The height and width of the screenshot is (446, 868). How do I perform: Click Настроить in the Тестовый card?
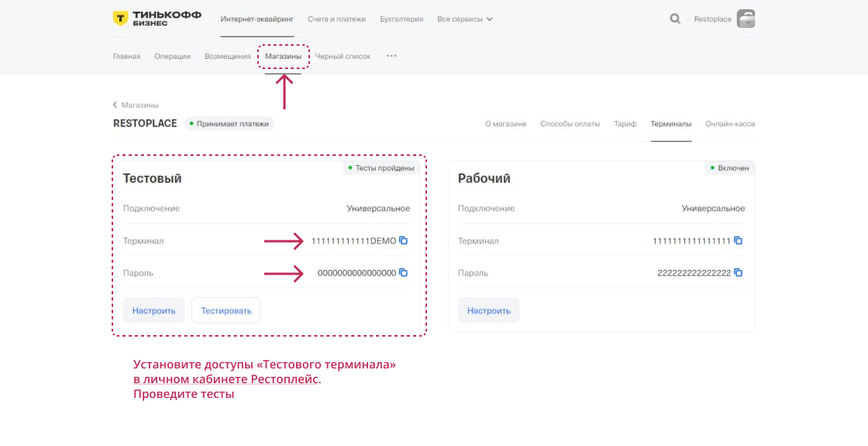click(x=153, y=310)
